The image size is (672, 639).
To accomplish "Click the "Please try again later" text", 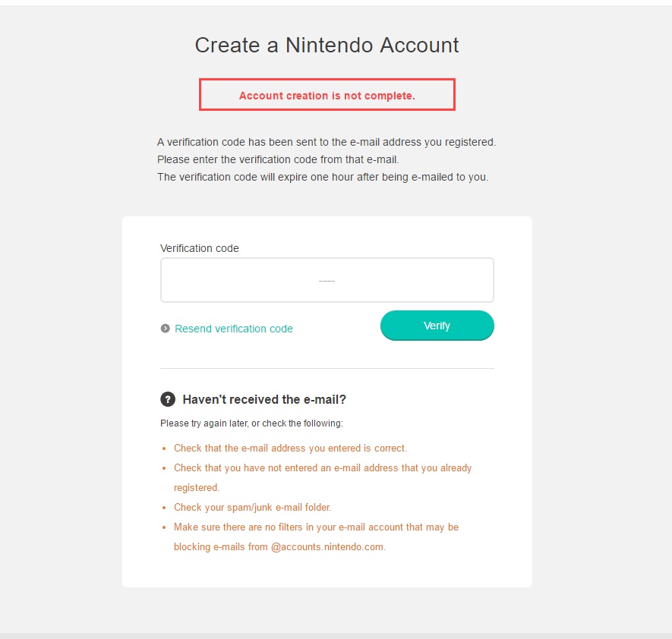I will point(251,423).
